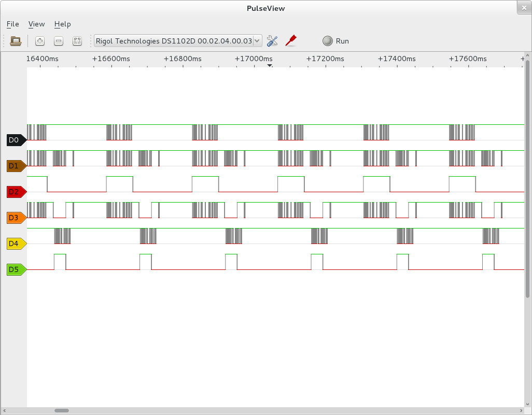This screenshot has height=415, width=532.
Task: Click the +17400ms ruler label
Action: point(397,59)
